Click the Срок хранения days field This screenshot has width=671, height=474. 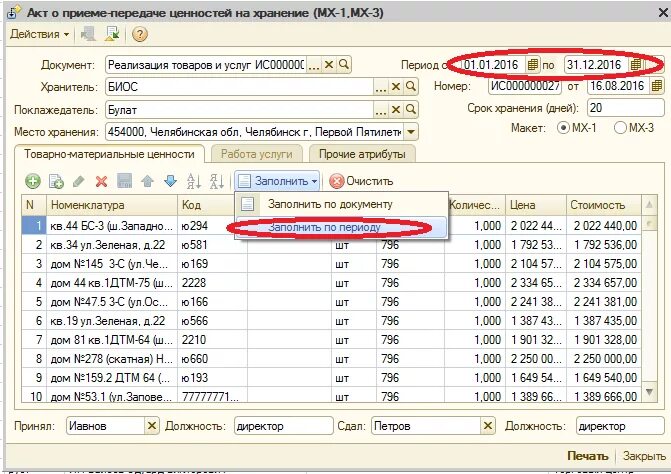point(626,108)
